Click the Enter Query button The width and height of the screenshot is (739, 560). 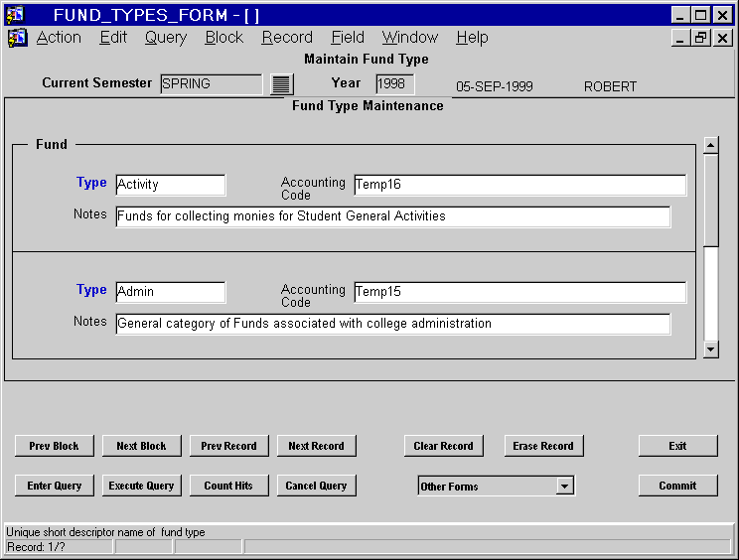[x=55, y=486]
